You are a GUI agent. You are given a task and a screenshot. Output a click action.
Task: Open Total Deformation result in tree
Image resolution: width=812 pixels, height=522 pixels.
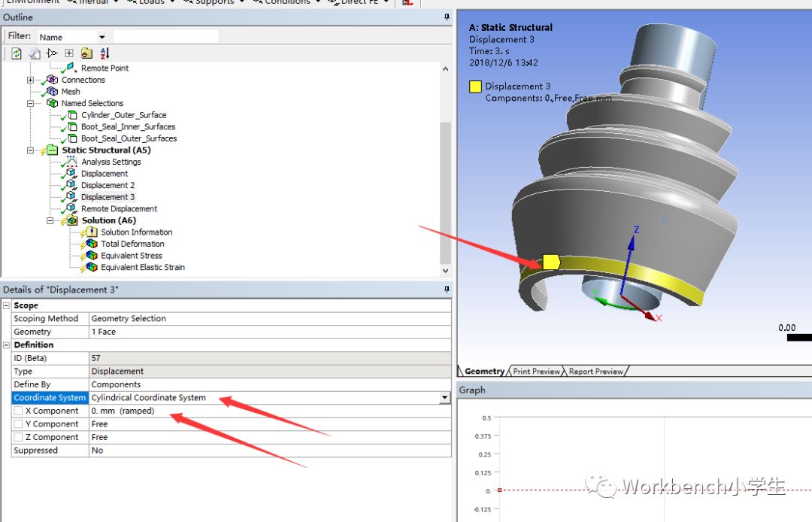(132, 244)
